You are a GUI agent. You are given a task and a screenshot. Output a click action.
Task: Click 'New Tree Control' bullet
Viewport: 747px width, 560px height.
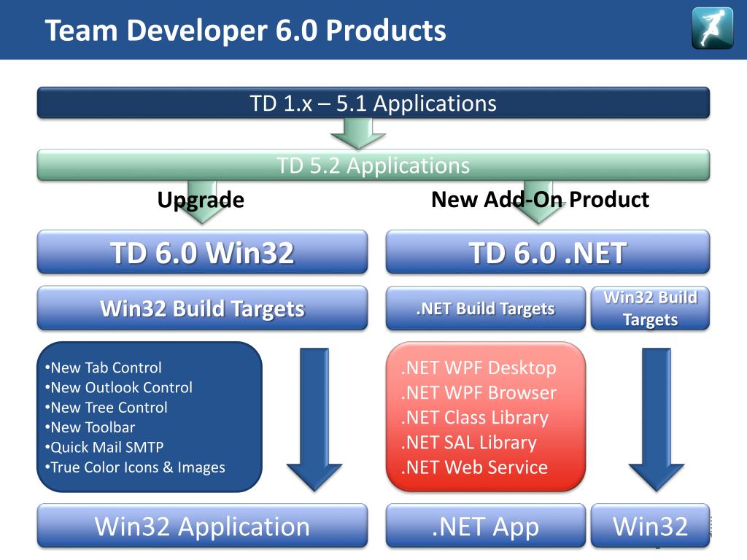[107, 408]
